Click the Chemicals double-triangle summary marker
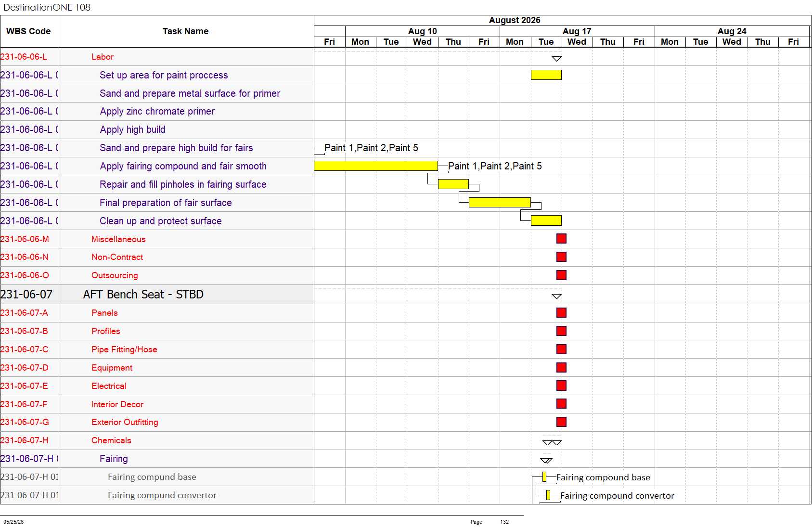 coord(552,443)
